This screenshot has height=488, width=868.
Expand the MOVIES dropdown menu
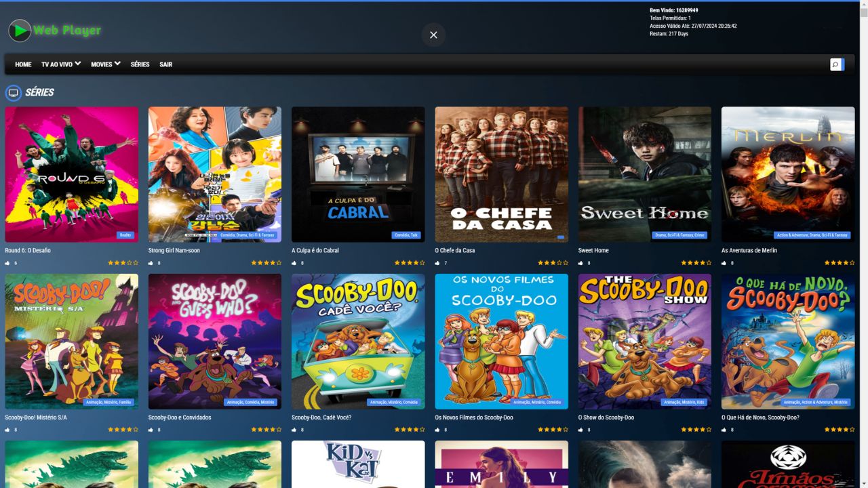click(x=106, y=64)
